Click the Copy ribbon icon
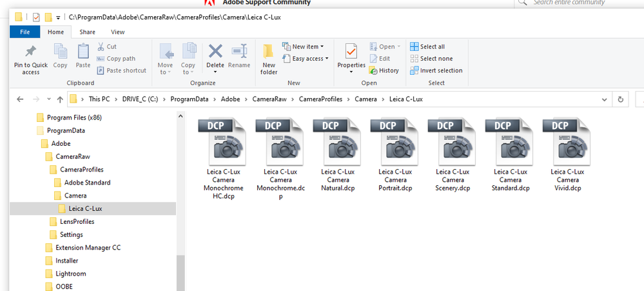 [x=61, y=52]
